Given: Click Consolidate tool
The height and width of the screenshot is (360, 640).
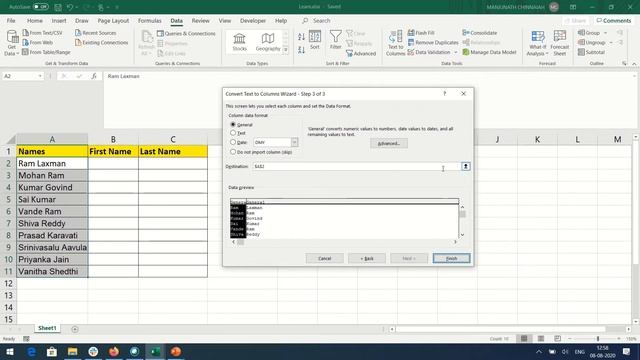Looking at the screenshot, I should (480, 33).
